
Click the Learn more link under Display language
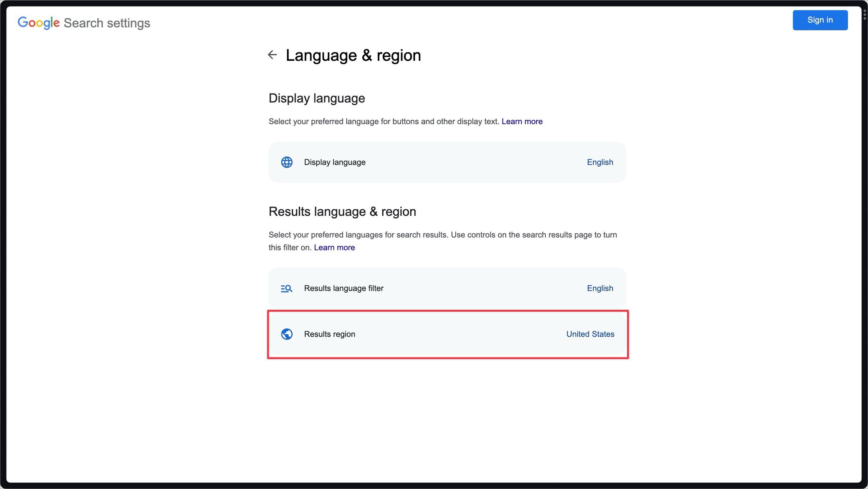click(x=522, y=121)
